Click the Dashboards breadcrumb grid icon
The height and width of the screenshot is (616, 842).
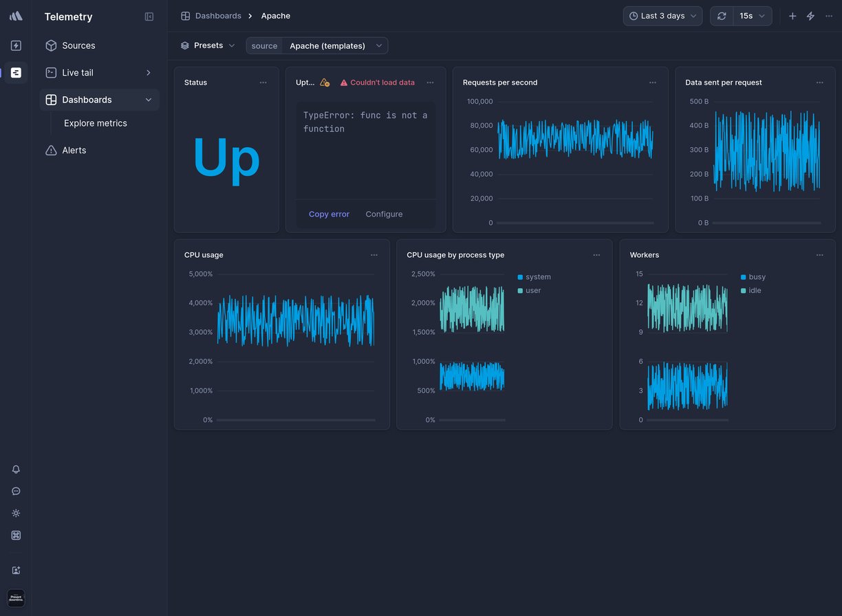[x=186, y=16]
